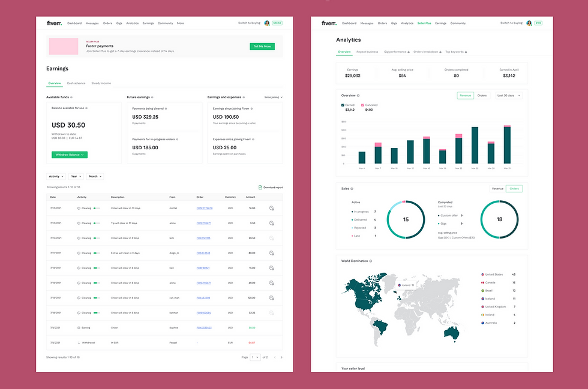Image resolution: width=588 pixels, height=389 pixels.
Task: Click info icon beside World Domination heading
Action: [x=371, y=261]
